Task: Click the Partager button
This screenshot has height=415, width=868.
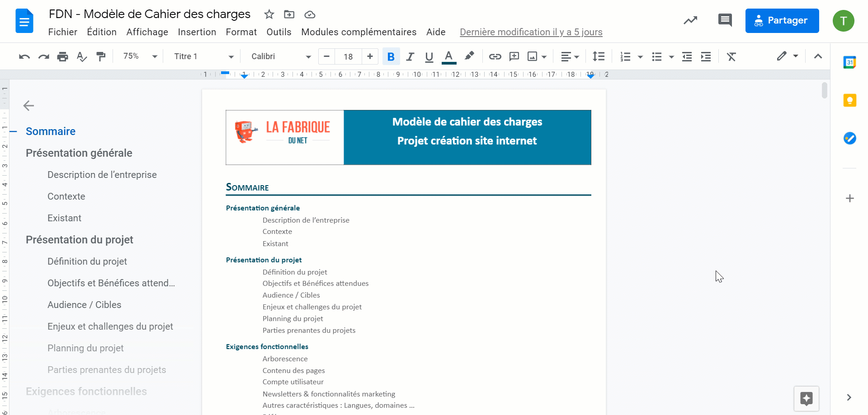Action: click(782, 21)
